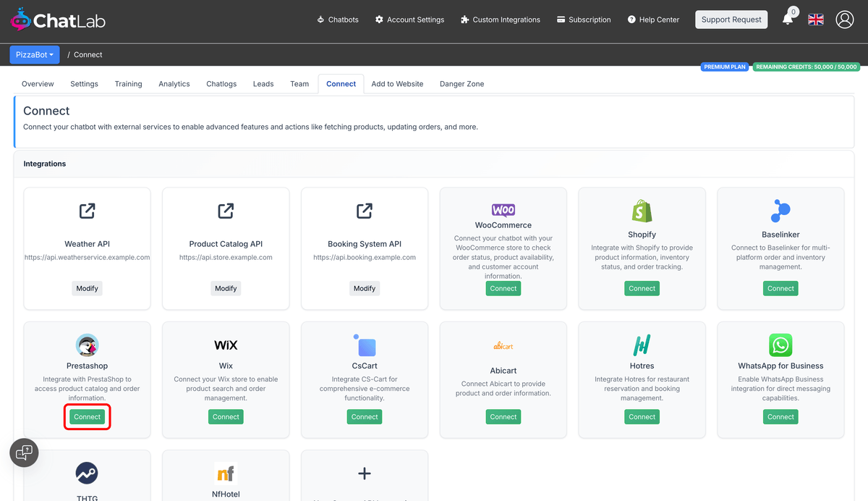Open the chat widget bubble
The height and width of the screenshot is (501, 868).
24,452
